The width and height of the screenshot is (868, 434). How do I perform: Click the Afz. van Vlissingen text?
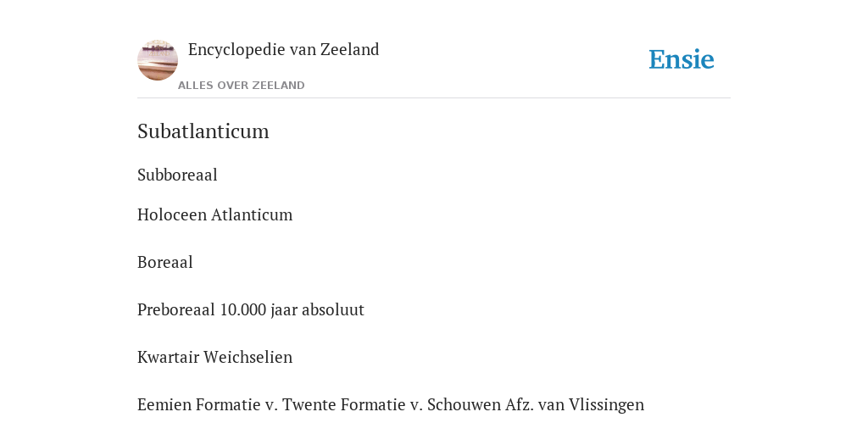click(575, 405)
